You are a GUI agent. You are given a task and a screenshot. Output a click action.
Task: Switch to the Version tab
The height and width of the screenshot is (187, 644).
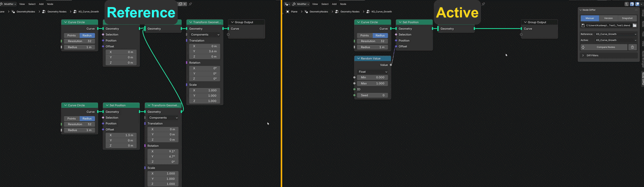pyautogui.click(x=608, y=18)
